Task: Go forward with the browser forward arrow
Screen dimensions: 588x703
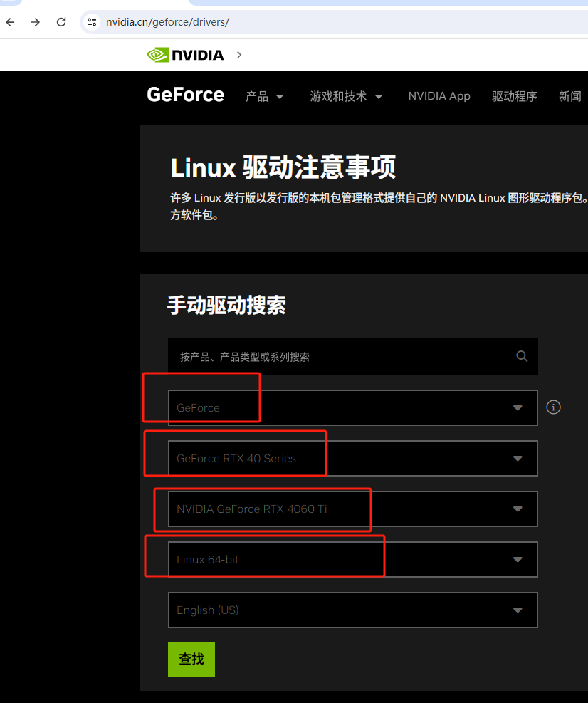Action: (x=36, y=22)
